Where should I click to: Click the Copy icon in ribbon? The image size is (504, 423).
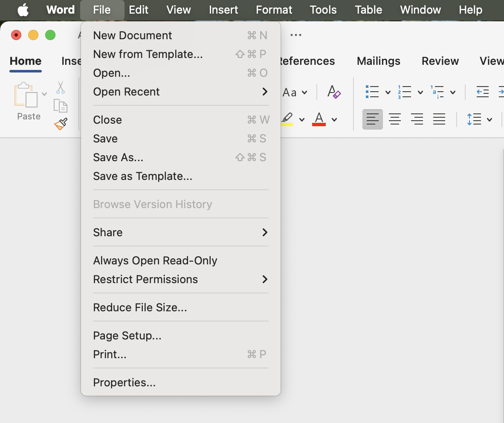(x=61, y=106)
